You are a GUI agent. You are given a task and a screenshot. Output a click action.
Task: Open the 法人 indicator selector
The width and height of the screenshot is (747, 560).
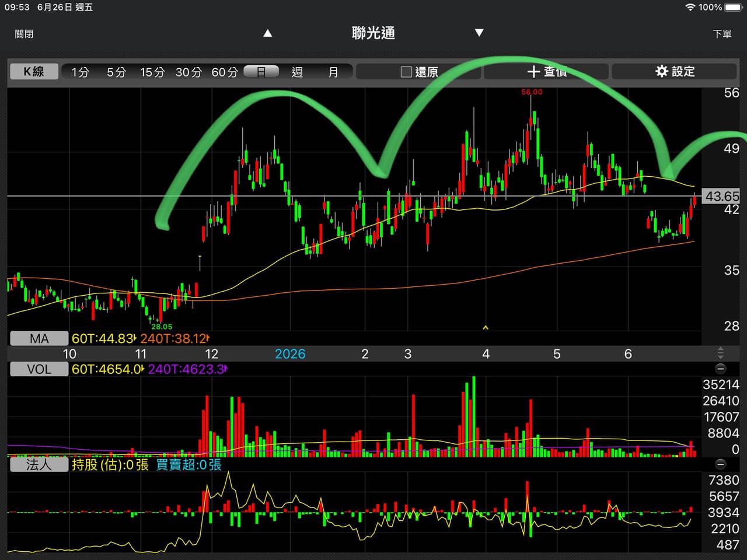coord(39,464)
